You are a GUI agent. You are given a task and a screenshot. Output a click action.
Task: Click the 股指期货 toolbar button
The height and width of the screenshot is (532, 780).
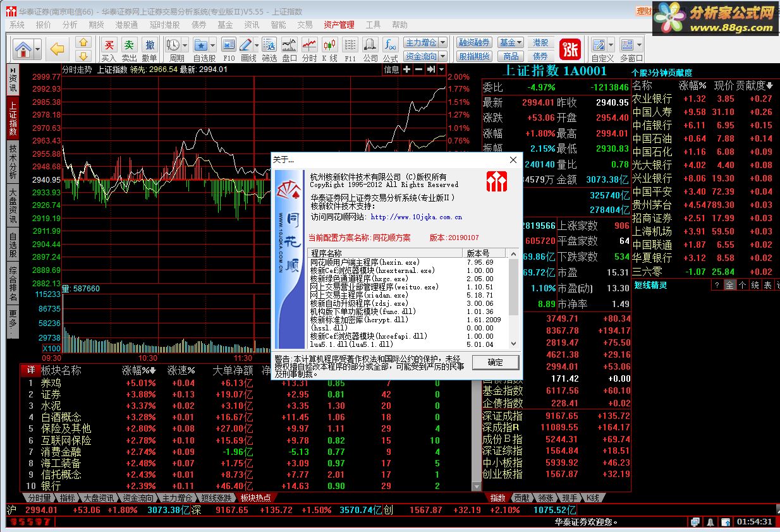(475, 56)
